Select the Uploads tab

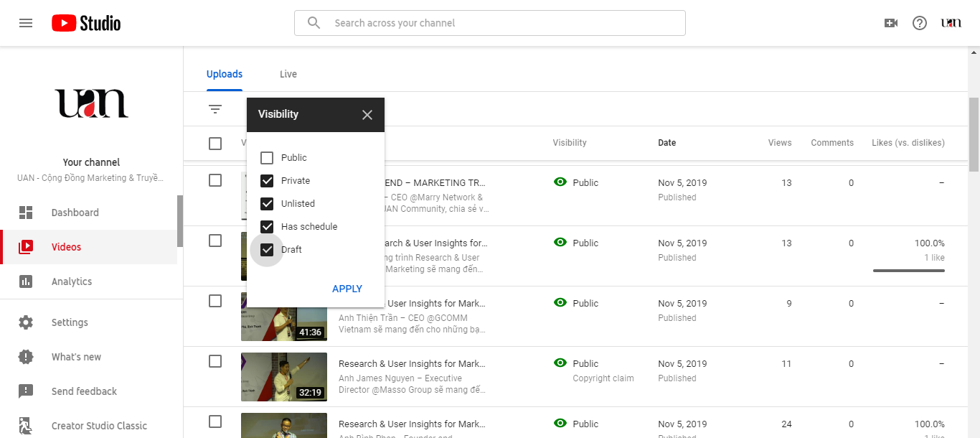pos(225,74)
